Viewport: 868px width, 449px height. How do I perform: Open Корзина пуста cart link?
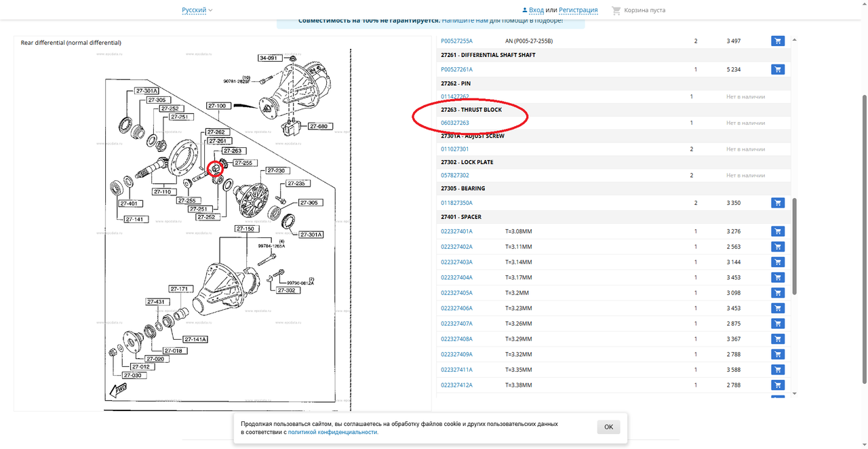(x=645, y=10)
